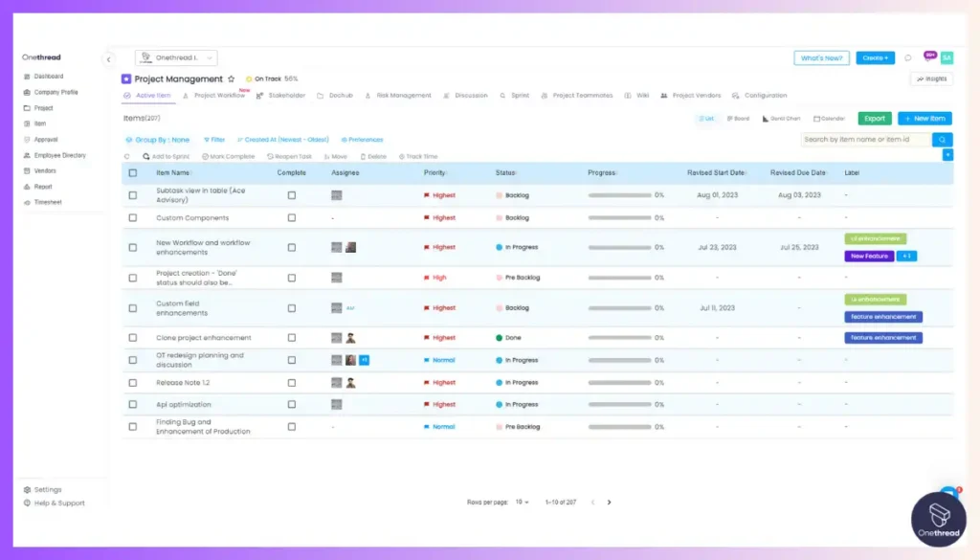Select row checkbox for Api optimization
Image resolution: width=980 pixels, height=560 pixels.
[x=132, y=404]
